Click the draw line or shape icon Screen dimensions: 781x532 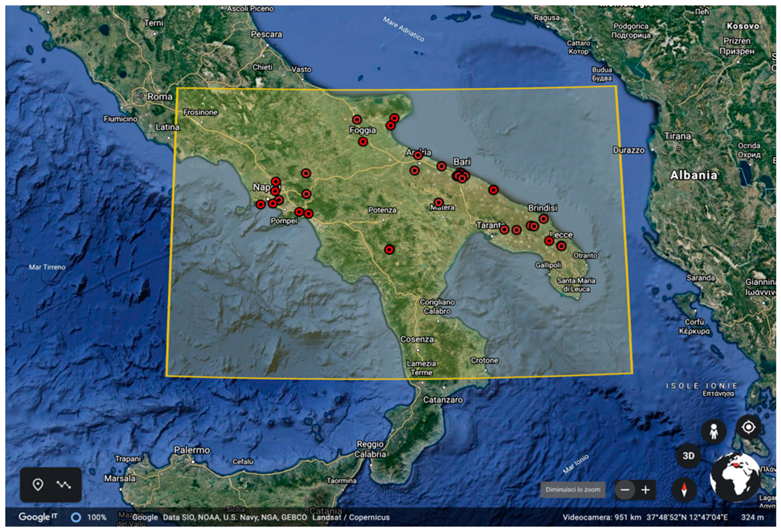coord(63,485)
